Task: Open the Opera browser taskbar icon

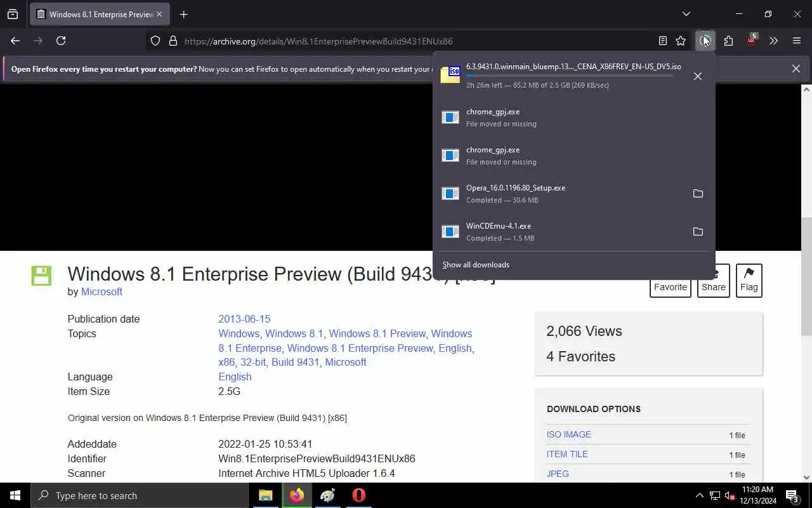Action: 358,495
